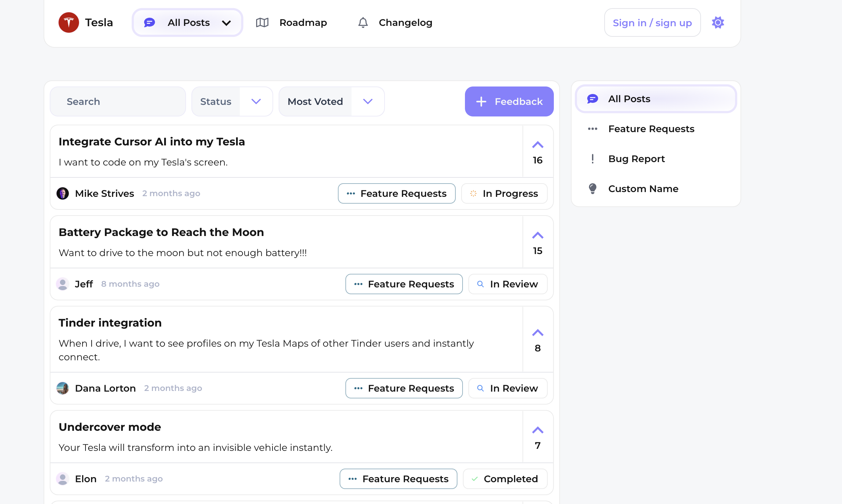Click Elon's '2 months ago' timestamp
This screenshot has width=842, height=504.
click(x=134, y=479)
